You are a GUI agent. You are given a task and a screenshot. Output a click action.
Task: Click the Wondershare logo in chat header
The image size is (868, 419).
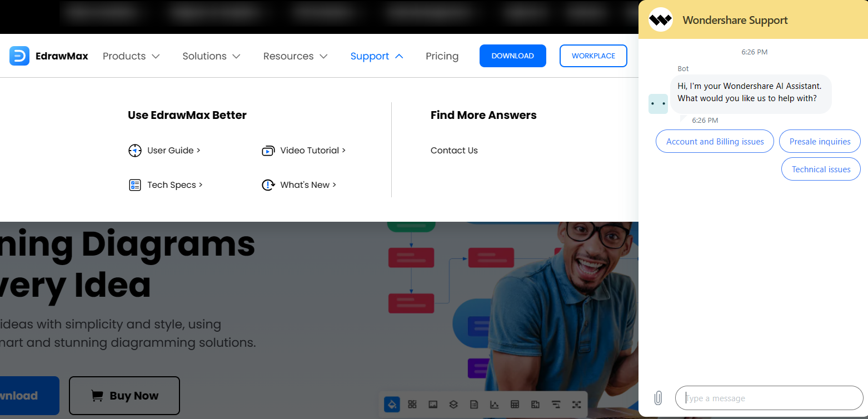(x=661, y=20)
